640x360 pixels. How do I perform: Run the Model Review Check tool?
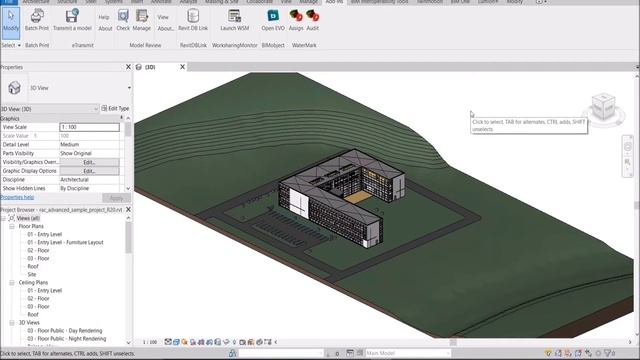coord(123,20)
